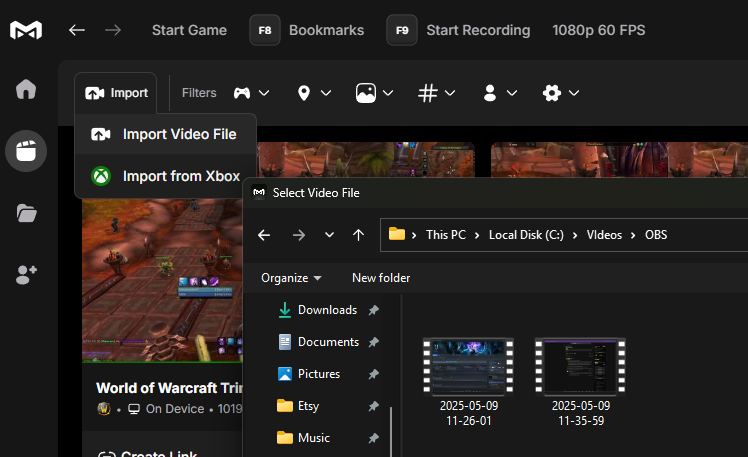Open the game controller filter dropdown

[x=251, y=93]
